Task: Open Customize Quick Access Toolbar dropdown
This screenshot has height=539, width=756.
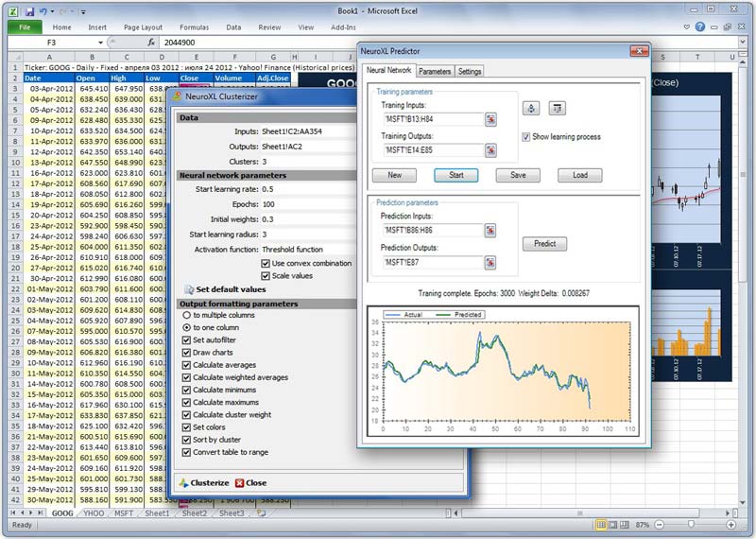Action: coord(83,11)
